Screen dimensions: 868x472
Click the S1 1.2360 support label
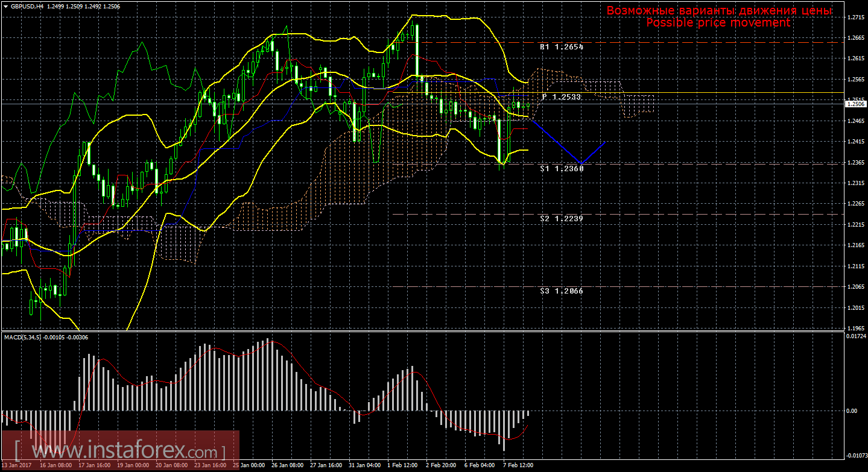click(561, 169)
